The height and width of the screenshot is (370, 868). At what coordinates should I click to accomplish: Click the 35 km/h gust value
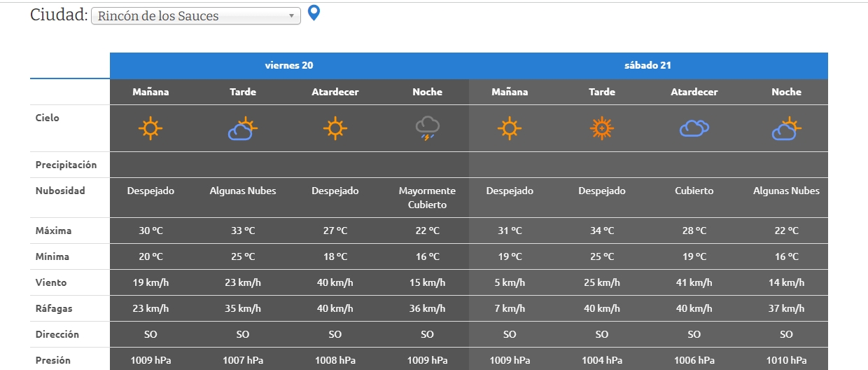[243, 308]
